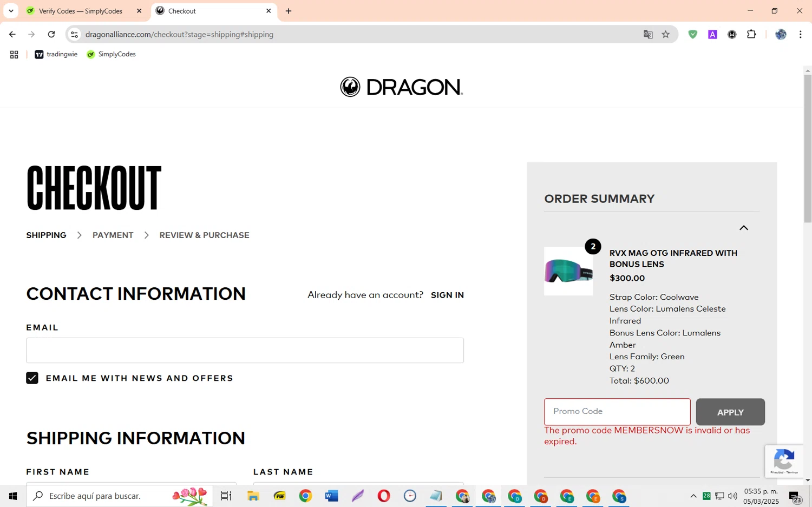Select the SHIPPING checkout step
This screenshot has height=507, width=812.
tap(46, 235)
